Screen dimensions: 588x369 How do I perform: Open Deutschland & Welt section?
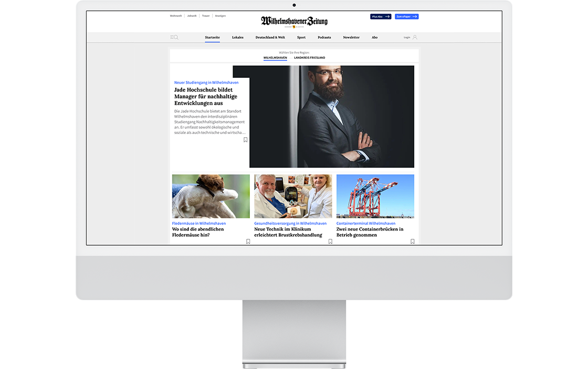(270, 37)
